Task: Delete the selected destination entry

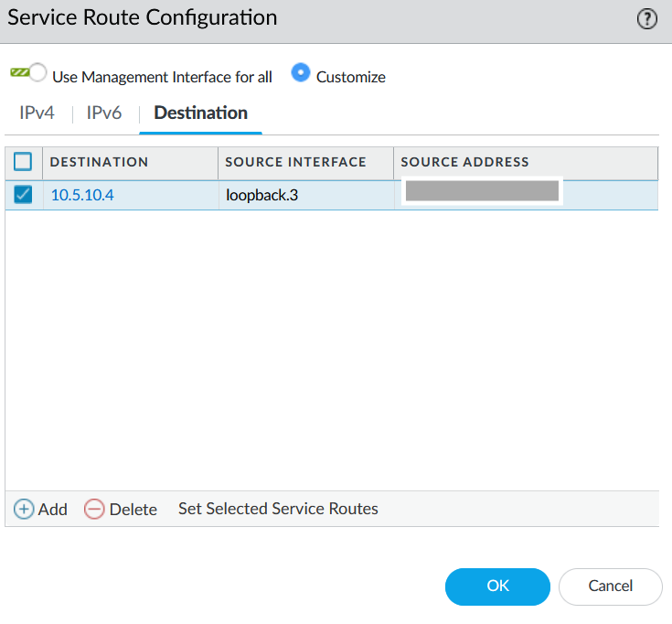Action: coord(121,509)
